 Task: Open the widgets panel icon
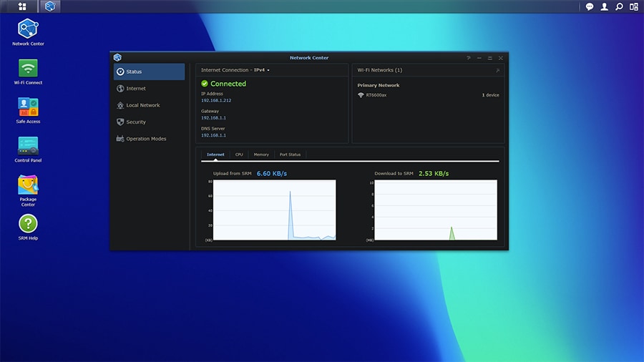634,6
